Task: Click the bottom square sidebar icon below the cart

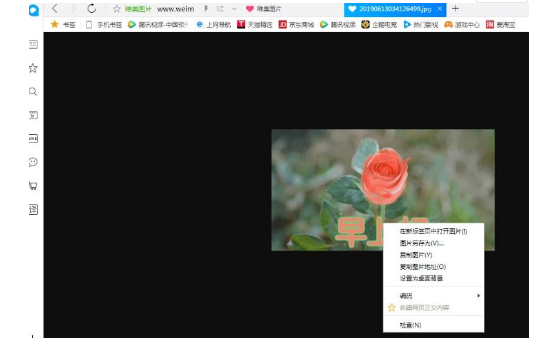Action: 33,209
